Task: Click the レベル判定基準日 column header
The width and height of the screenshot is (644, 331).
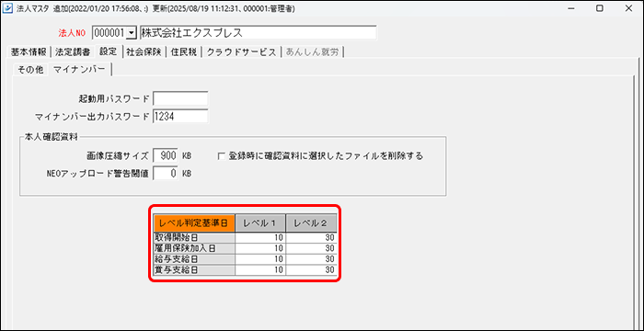Action: coord(194,223)
